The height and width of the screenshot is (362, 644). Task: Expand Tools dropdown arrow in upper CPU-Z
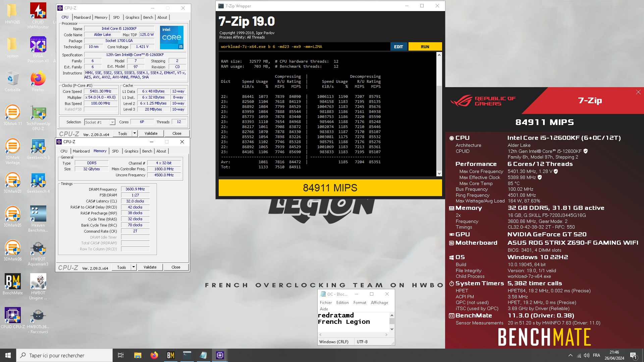pyautogui.click(x=135, y=133)
